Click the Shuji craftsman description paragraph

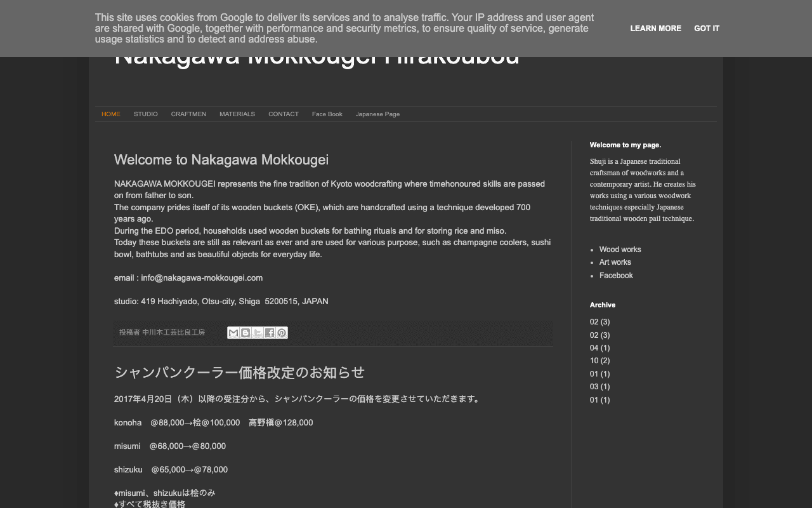pyautogui.click(x=643, y=190)
